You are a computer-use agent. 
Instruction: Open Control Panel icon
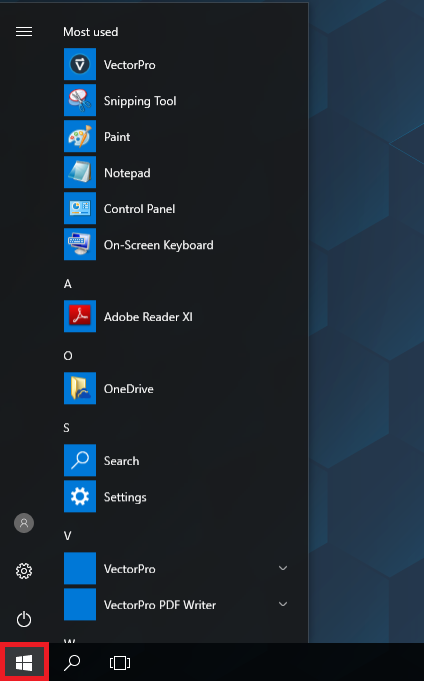coord(80,208)
